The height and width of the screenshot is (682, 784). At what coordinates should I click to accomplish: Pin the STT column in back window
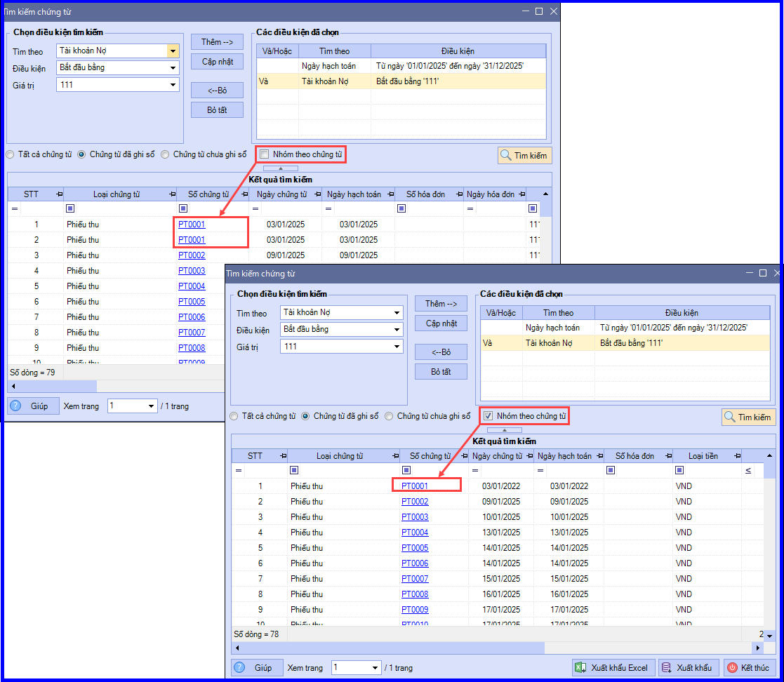click(60, 194)
